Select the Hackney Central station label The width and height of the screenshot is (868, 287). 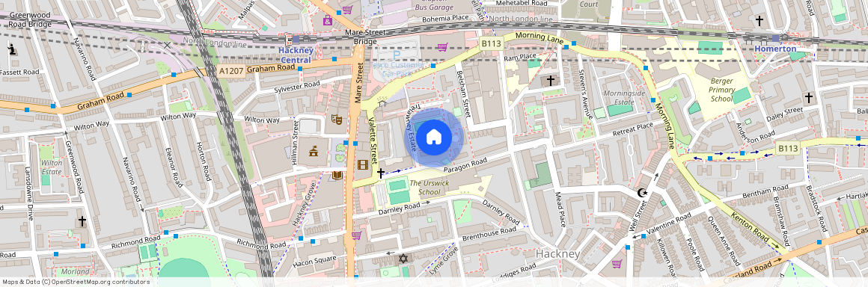[297, 55]
